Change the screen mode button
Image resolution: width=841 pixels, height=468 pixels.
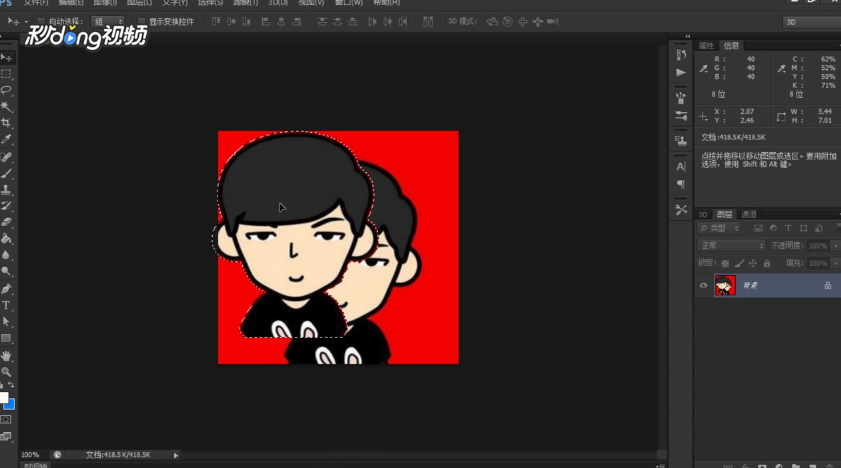(x=6, y=436)
